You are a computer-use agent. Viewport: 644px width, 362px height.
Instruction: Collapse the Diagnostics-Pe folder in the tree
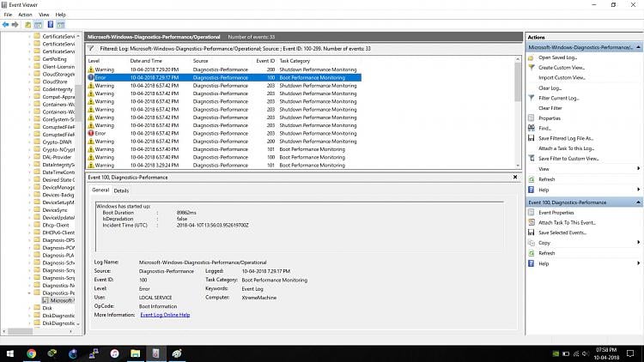click(x=29, y=293)
